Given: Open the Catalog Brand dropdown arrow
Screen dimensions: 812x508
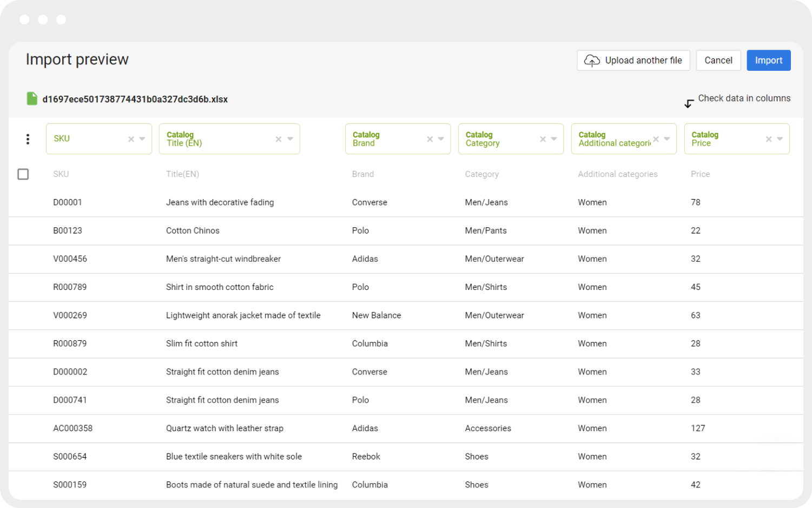Looking at the screenshot, I should tap(441, 139).
